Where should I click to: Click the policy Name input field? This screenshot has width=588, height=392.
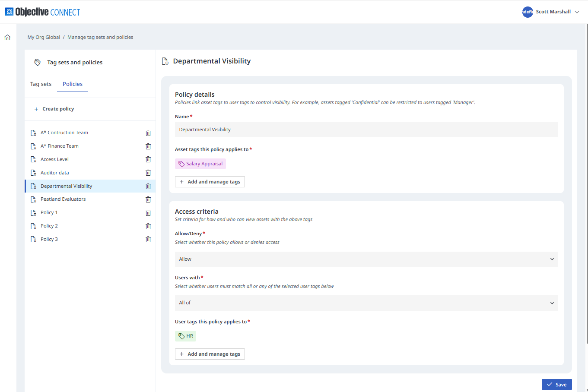366,130
